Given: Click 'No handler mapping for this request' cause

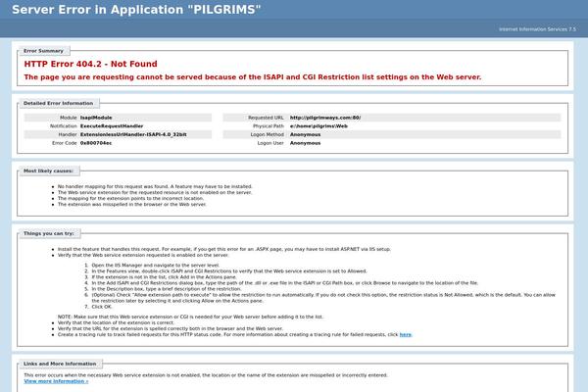Looking at the screenshot, I should [155, 186].
